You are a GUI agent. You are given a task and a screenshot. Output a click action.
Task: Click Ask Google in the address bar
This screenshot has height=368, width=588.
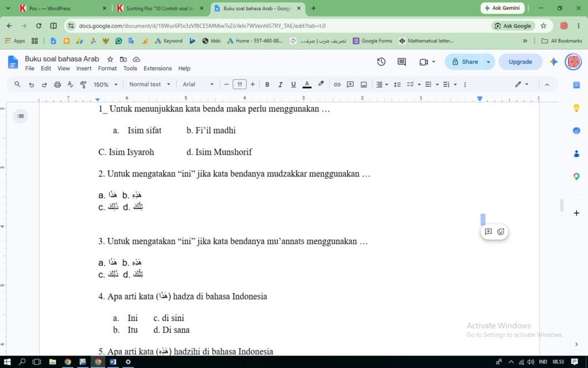tap(513, 26)
